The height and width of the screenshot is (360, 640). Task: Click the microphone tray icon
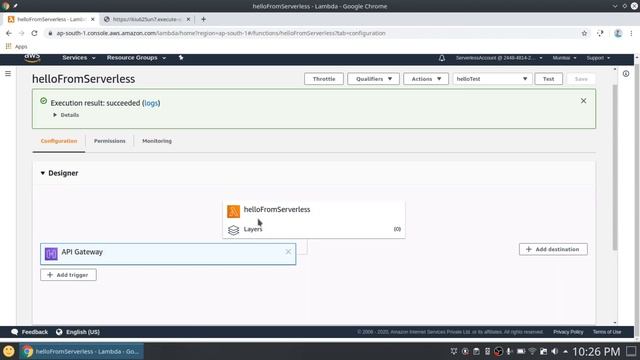509,351
